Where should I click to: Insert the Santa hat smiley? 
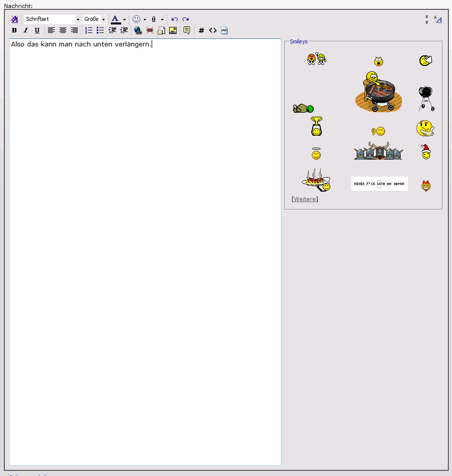click(x=426, y=152)
